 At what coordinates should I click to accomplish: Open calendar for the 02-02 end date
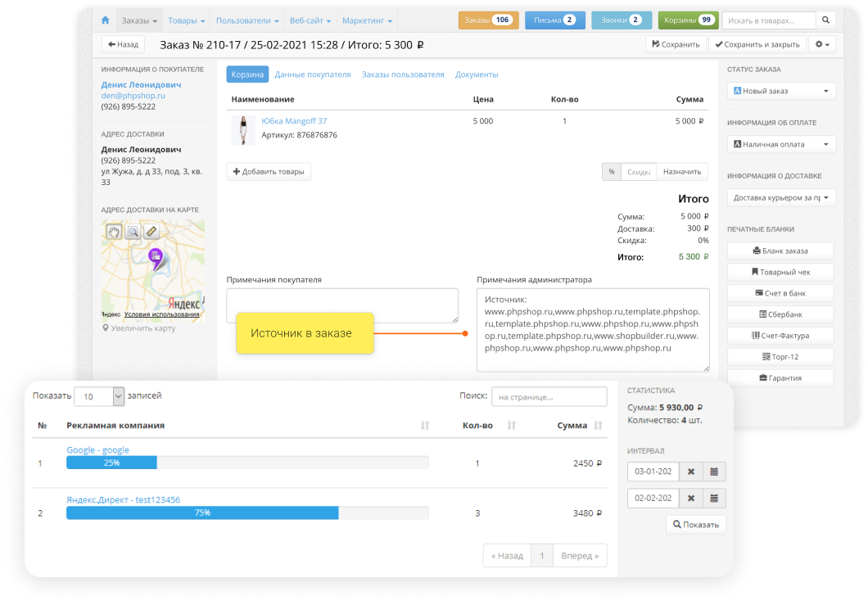(x=714, y=499)
